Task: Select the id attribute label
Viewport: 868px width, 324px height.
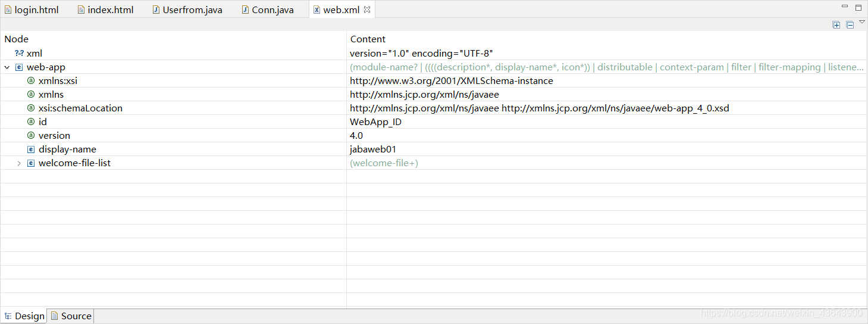Action: click(x=43, y=122)
